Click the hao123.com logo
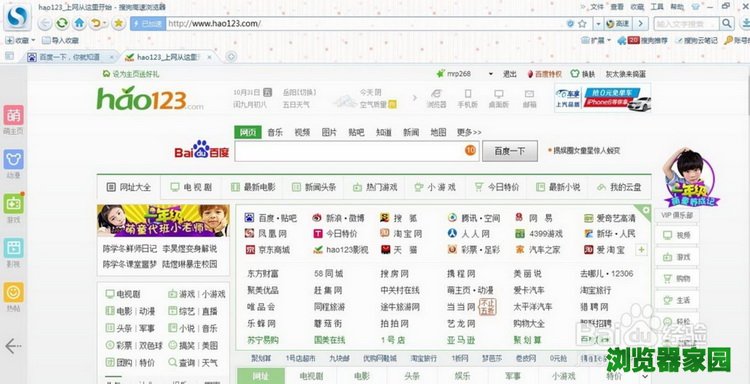This screenshot has height=384, width=750. point(150,98)
